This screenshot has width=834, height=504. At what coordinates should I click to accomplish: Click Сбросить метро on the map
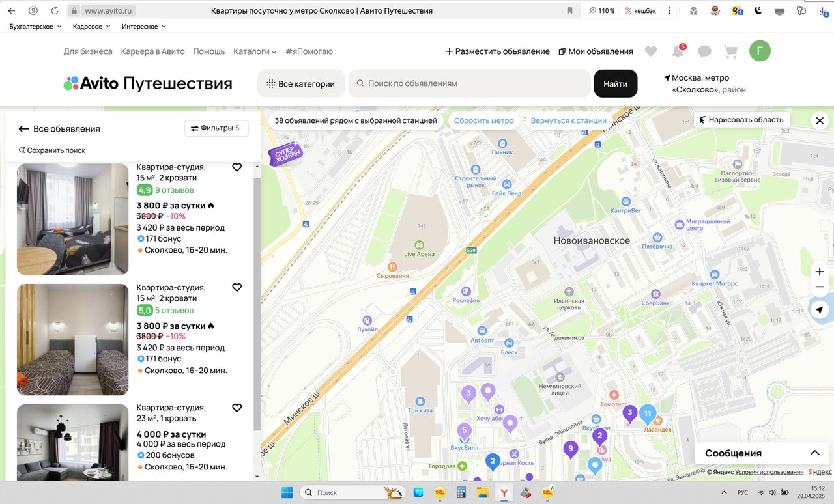pos(483,120)
